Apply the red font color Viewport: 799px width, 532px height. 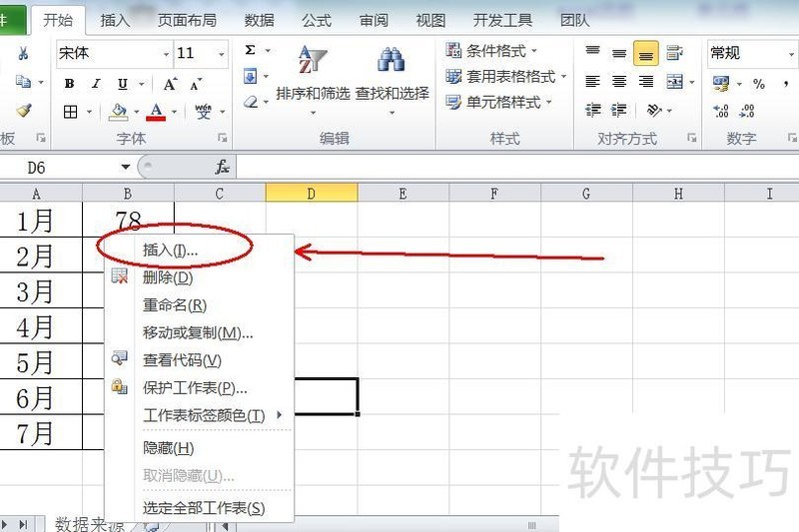pos(156,112)
